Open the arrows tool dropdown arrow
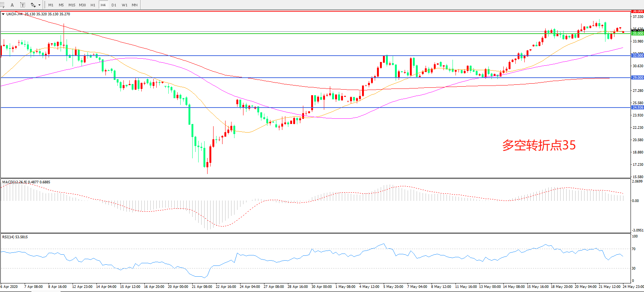The width and height of the screenshot is (644, 292). pos(39,5)
